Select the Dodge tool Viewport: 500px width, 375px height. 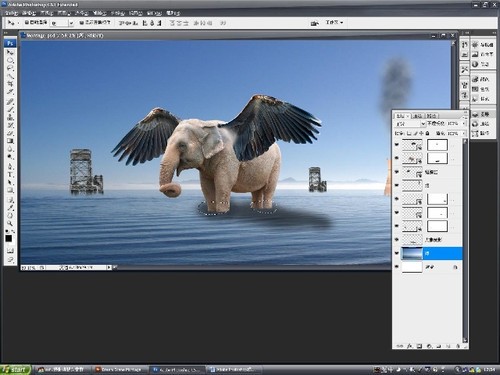10,157
